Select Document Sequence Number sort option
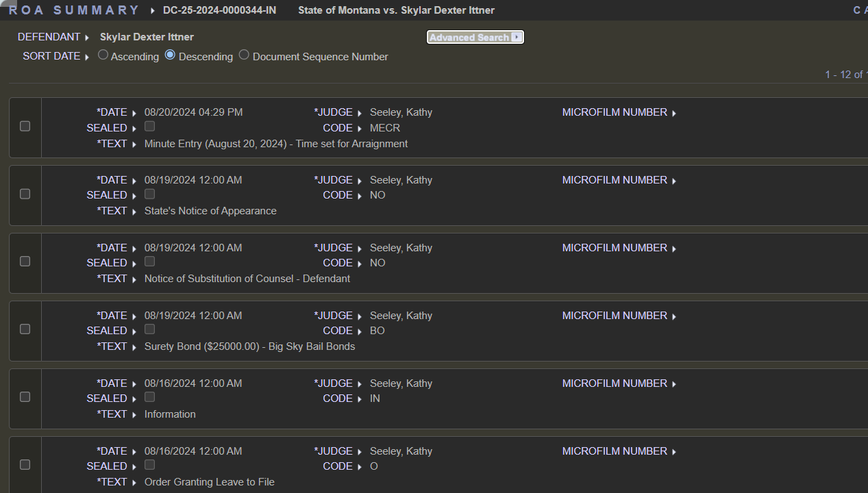 pos(244,55)
